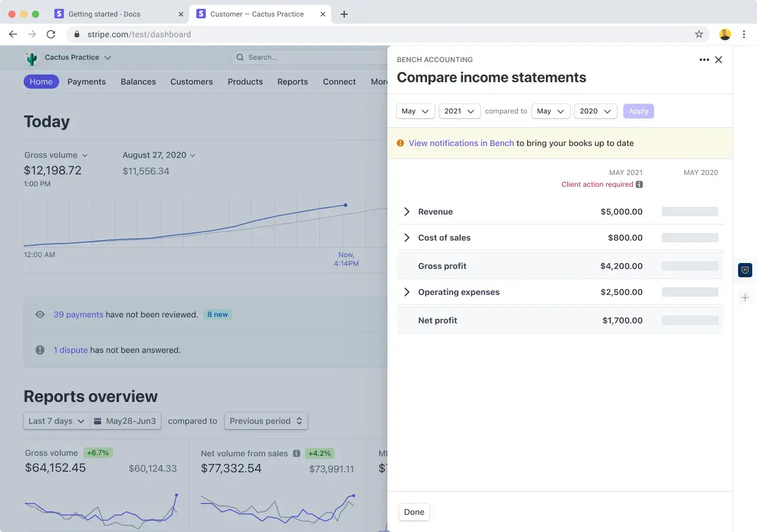Click the Apply button

tap(639, 111)
